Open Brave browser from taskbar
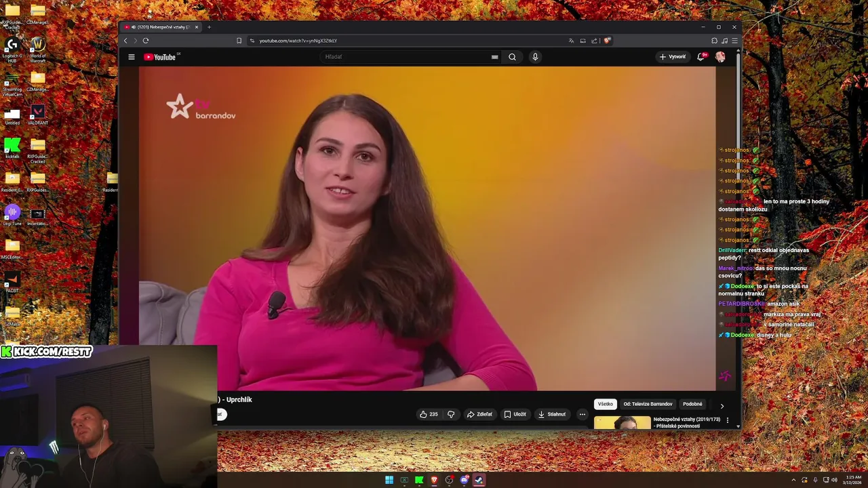The width and height of the screenshot is (868, 488). tap(434, 480)
